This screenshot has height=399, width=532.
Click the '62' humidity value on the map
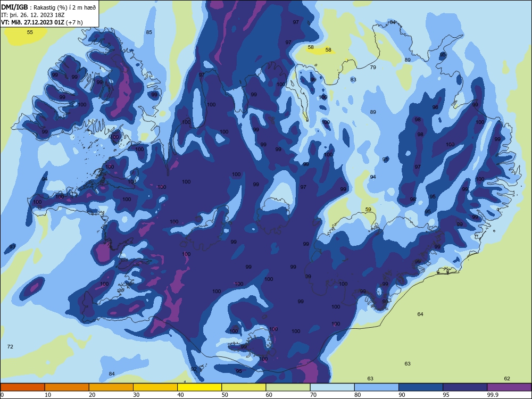pos(507,379)
